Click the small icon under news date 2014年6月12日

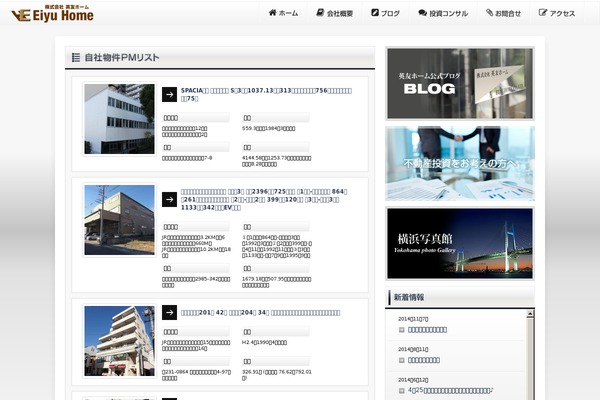coord(401,390)
